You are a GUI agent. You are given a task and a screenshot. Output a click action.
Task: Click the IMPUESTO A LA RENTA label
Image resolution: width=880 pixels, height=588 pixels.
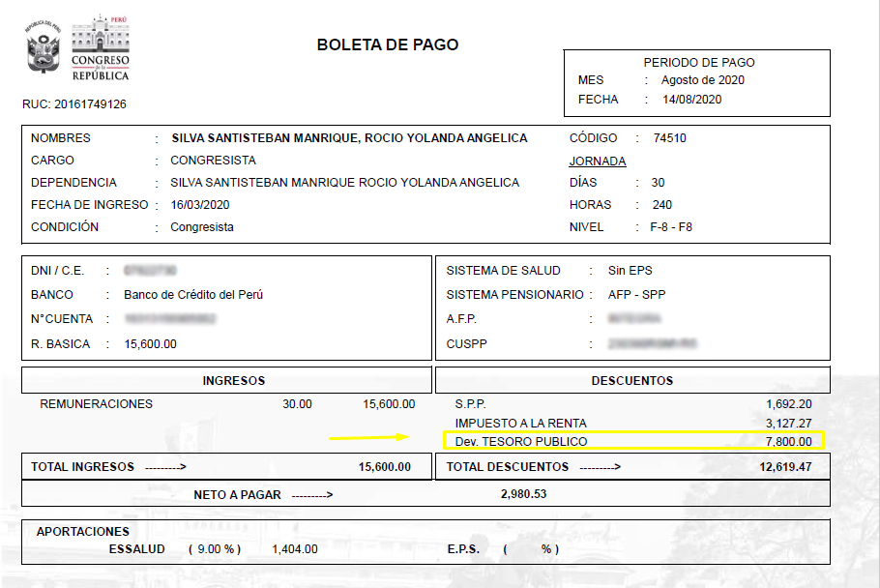coord(521,423)
